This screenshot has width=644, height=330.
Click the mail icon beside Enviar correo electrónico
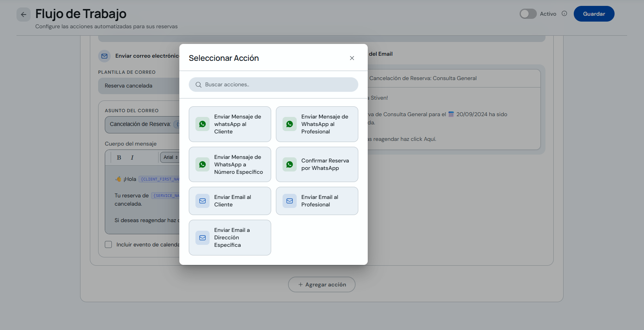[104, 56]
